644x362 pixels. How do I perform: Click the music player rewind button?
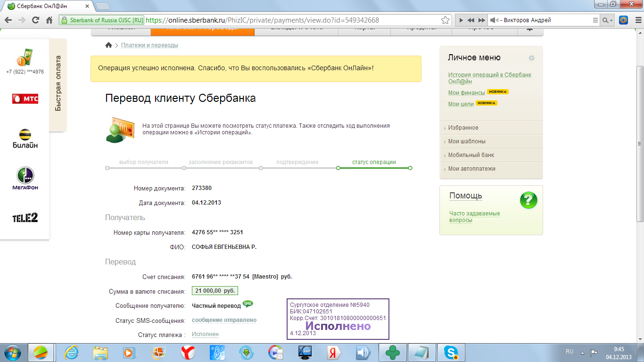pos(471,20)
